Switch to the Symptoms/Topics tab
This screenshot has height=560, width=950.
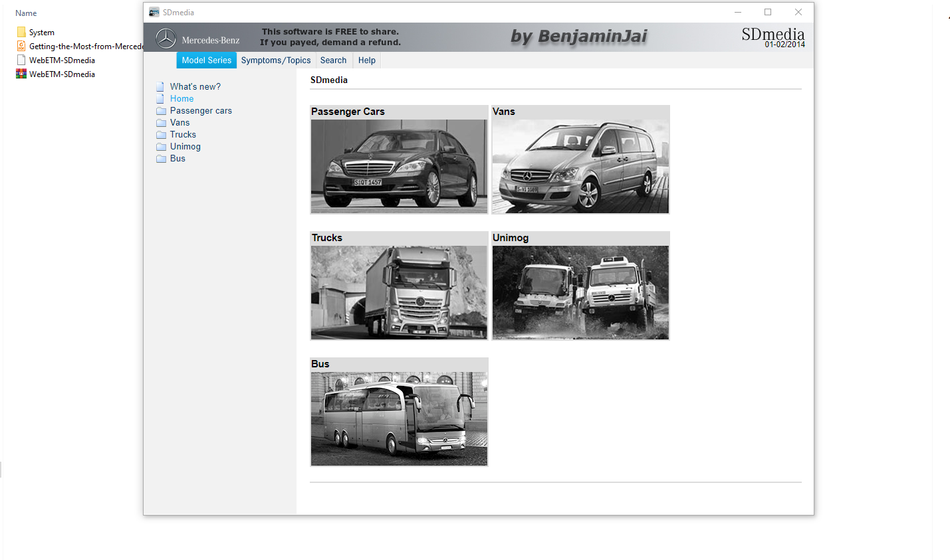coord(276,60)
